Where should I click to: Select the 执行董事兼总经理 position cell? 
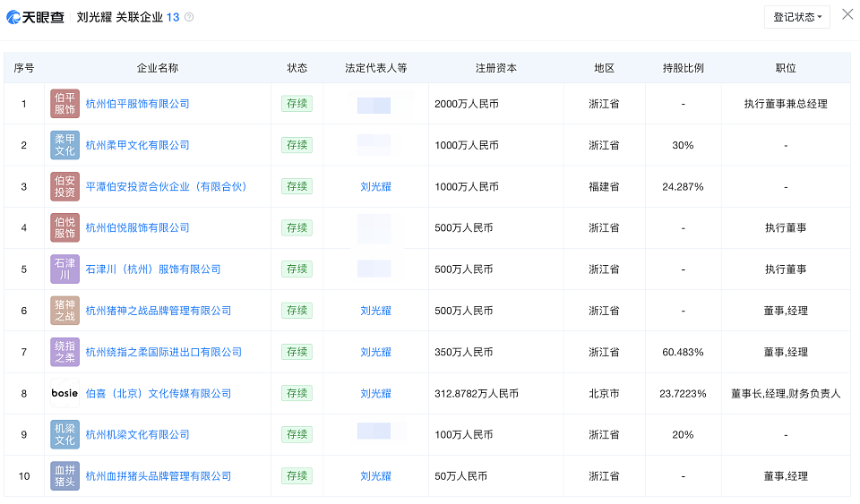pos(786,104)
